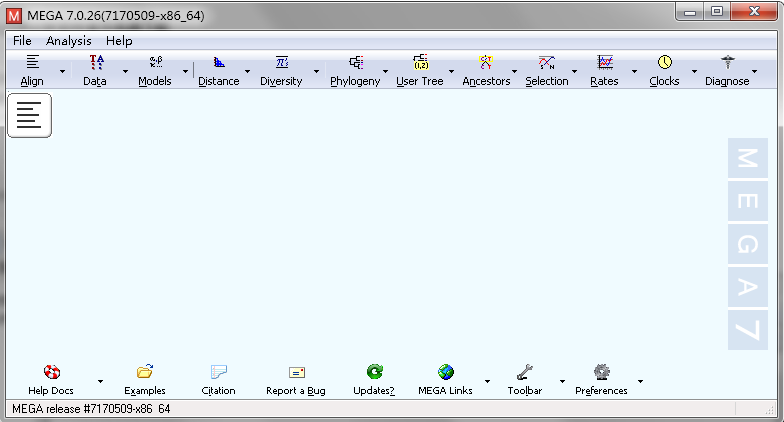Viewport: 784px width, 422px height.
Task: Expand the User Tree dropdown arrow
Action: click(x=452, y=72)
